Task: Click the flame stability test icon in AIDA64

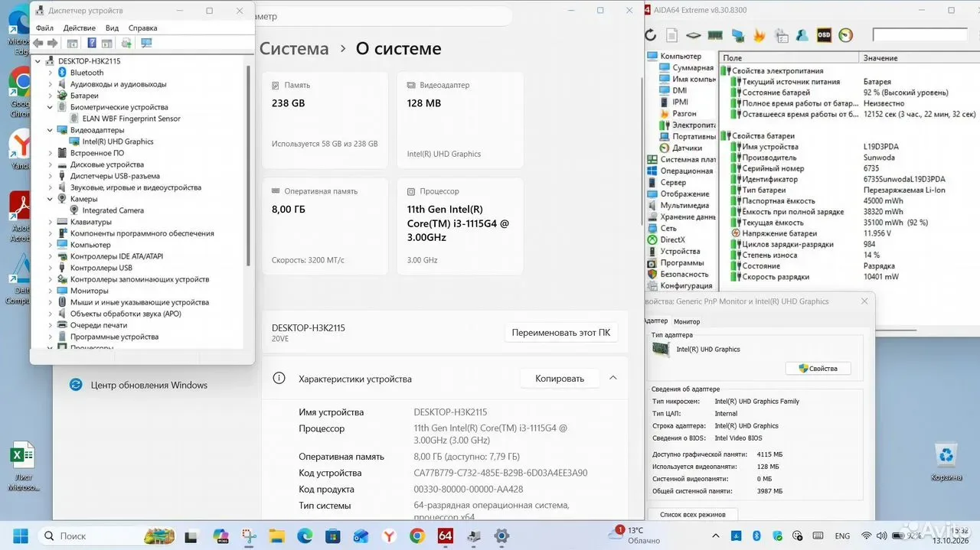Action: coord(759,35)
